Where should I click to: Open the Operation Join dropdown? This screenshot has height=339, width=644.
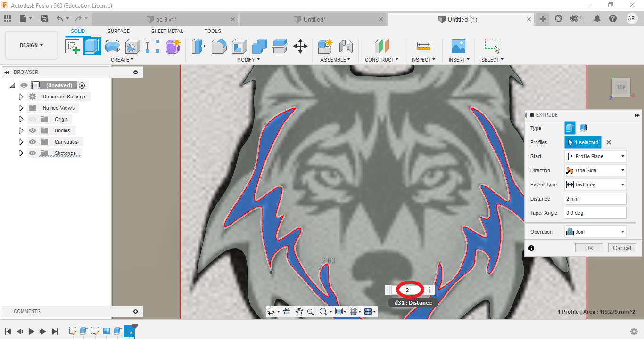[595, 232]
